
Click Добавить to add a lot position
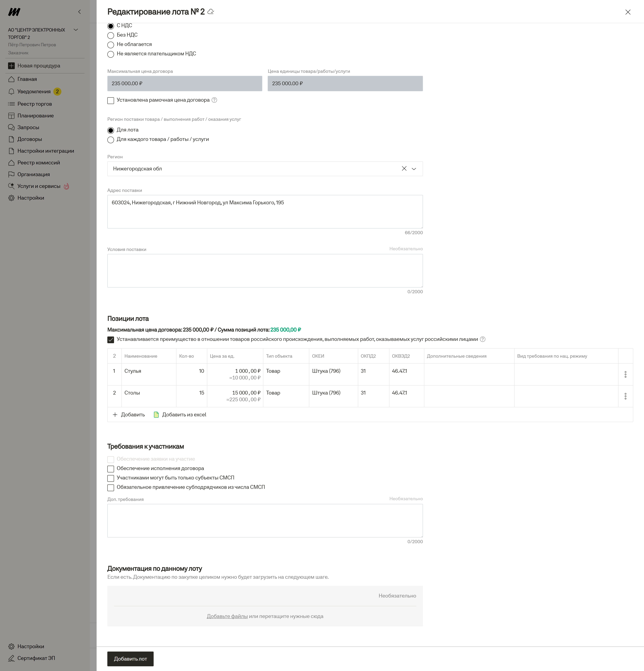tap(129, 415)
